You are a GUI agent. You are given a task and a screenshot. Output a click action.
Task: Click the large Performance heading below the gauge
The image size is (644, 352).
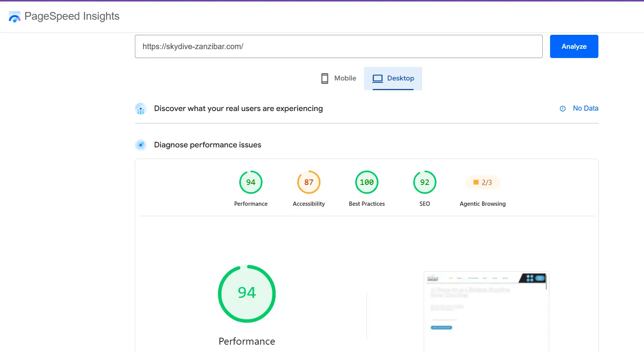coord(247,341)
